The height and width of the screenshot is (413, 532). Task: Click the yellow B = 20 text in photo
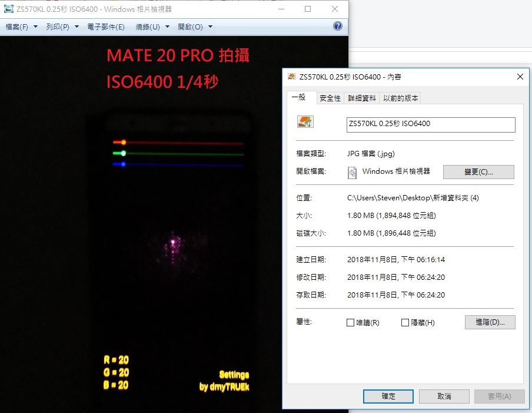[x=116, y=385]
